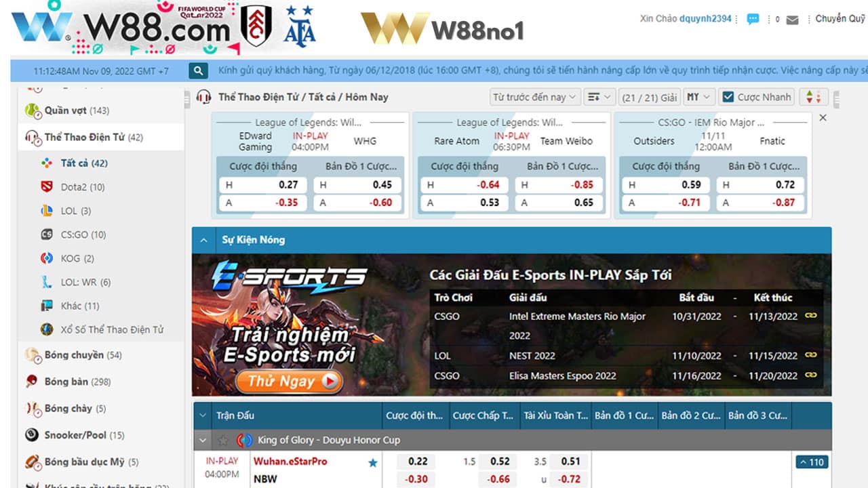Click the Thử Ngay button
This screenshot has height=488, width=868.
288,382
